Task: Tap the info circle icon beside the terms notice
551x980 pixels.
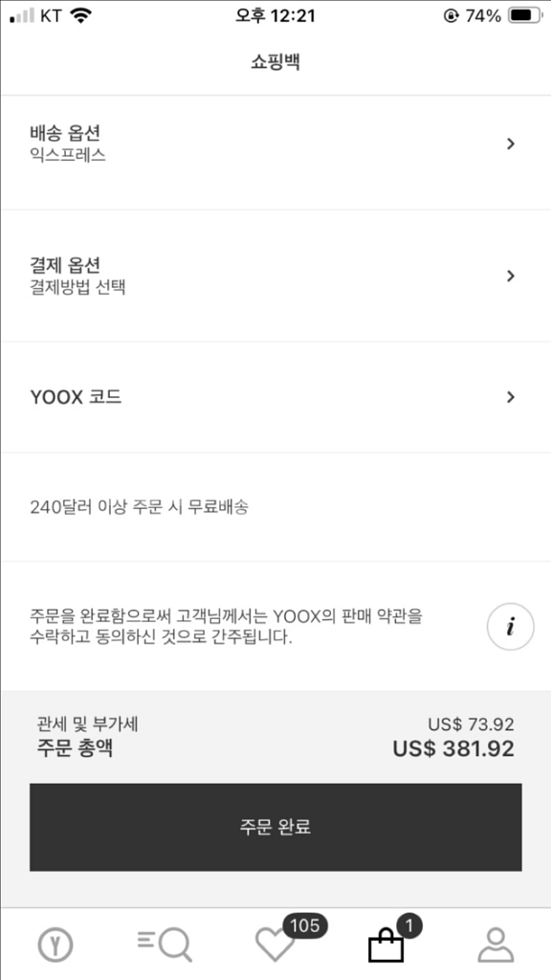Action: tap(510, 626)
